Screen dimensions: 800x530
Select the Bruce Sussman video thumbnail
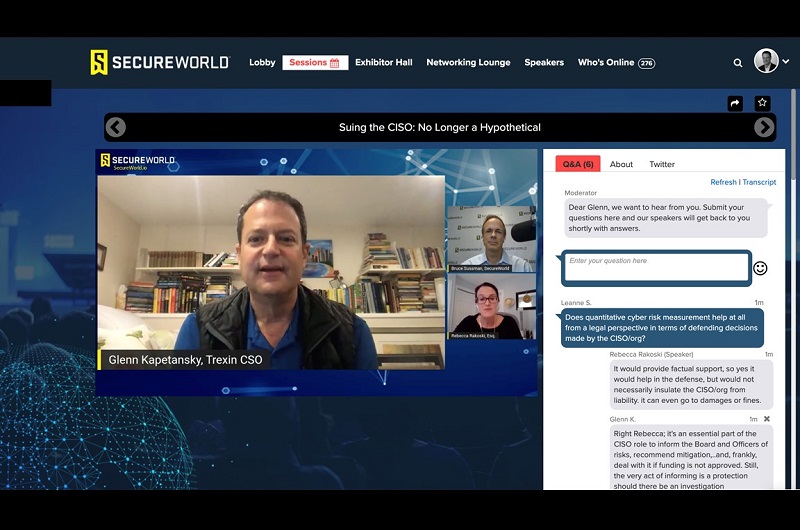(x=491, y=239)
